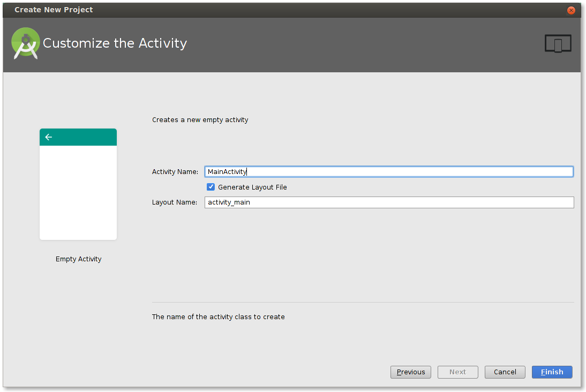Click the Layout Name label
This screenshot has height=392, width=586.
(x=175, y=202)
